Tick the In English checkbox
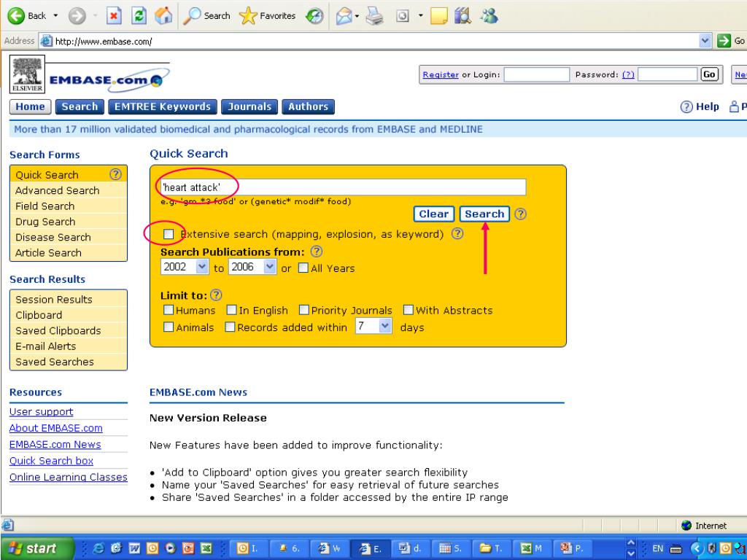Image resolution: width=747 pixels, height=560 pixels. tap(231, 310)
